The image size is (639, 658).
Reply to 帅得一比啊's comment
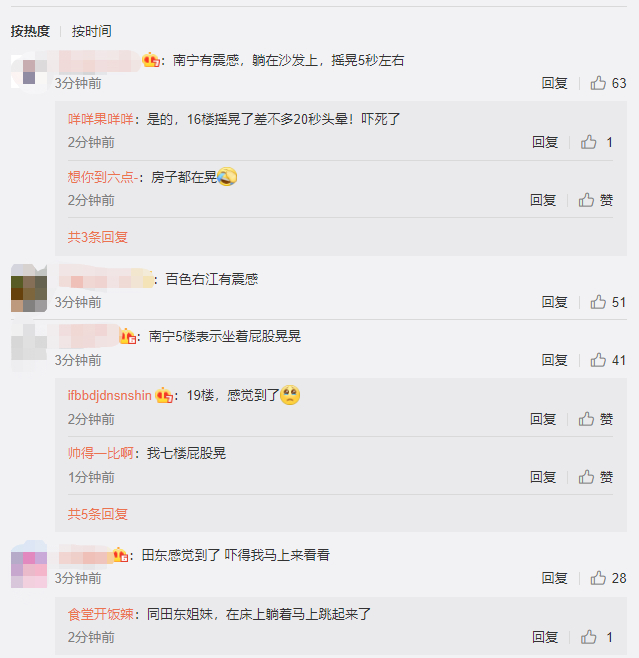pyautogui.click(x=543, y=477)
